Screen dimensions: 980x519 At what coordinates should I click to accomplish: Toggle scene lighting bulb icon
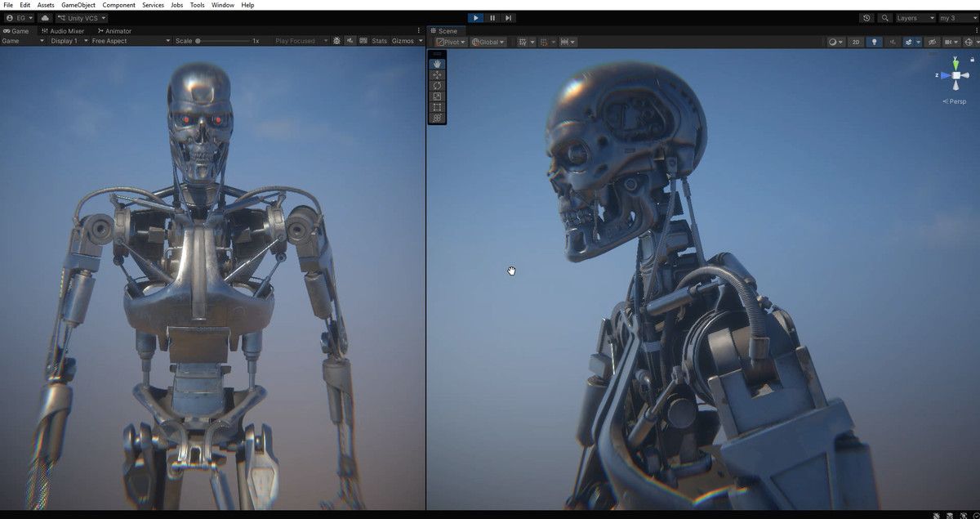coord(875,42)
